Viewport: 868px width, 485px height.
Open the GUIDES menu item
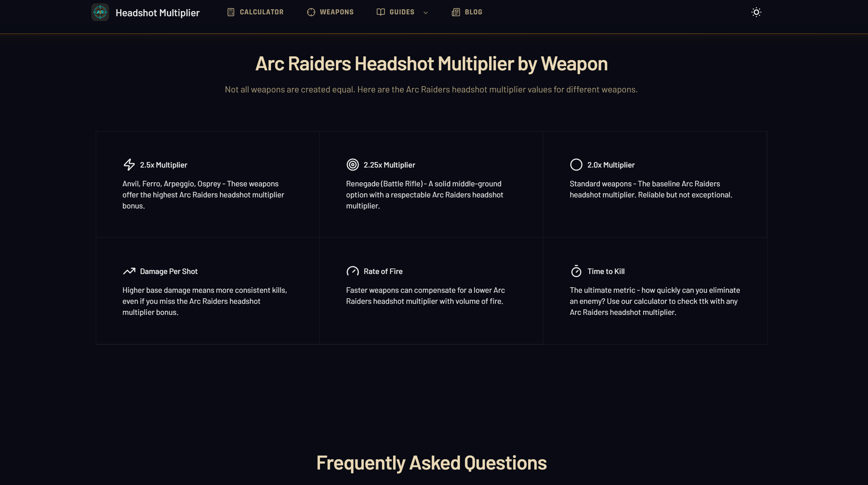coord(402,12)
